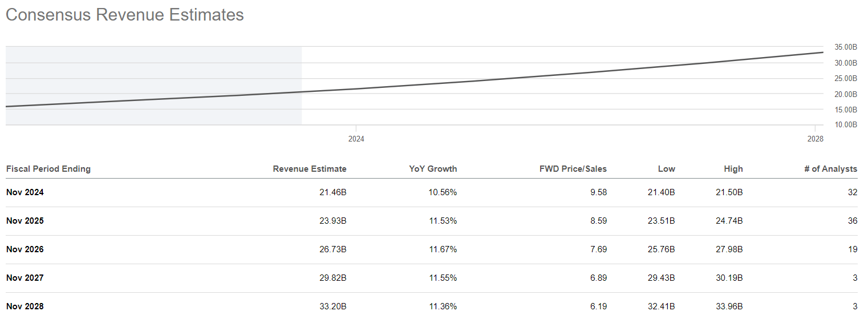Click the Consensus Revenue Estimates heading
This screenshot has width=868, height=315.
125,15
